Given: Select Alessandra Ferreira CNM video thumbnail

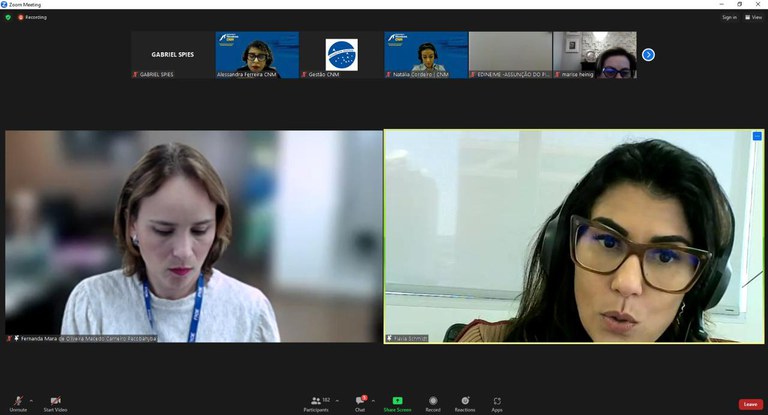Looking at the screenshot, I should [x=257, y=55].
